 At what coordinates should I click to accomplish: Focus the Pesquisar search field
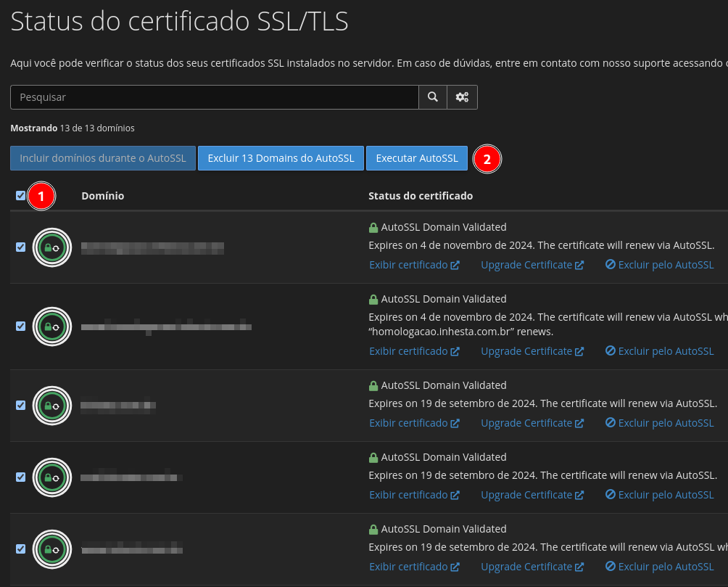(x=215, y=97)
